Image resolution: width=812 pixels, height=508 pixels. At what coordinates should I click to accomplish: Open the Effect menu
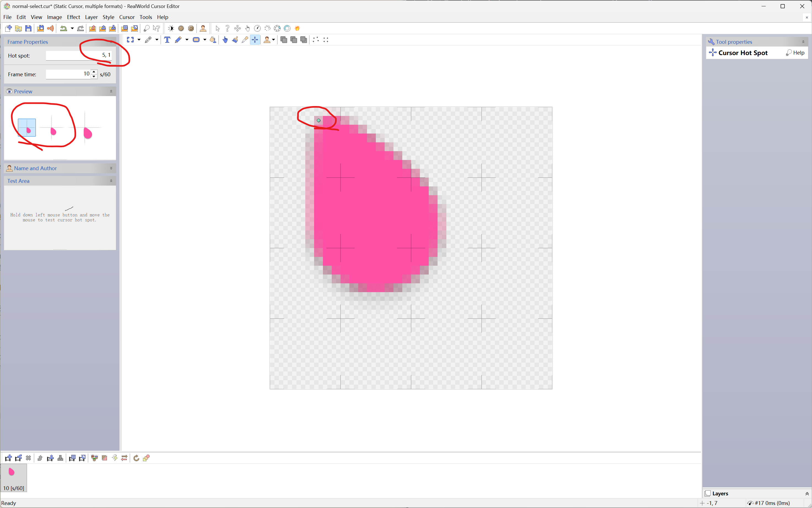pos(73,17)
